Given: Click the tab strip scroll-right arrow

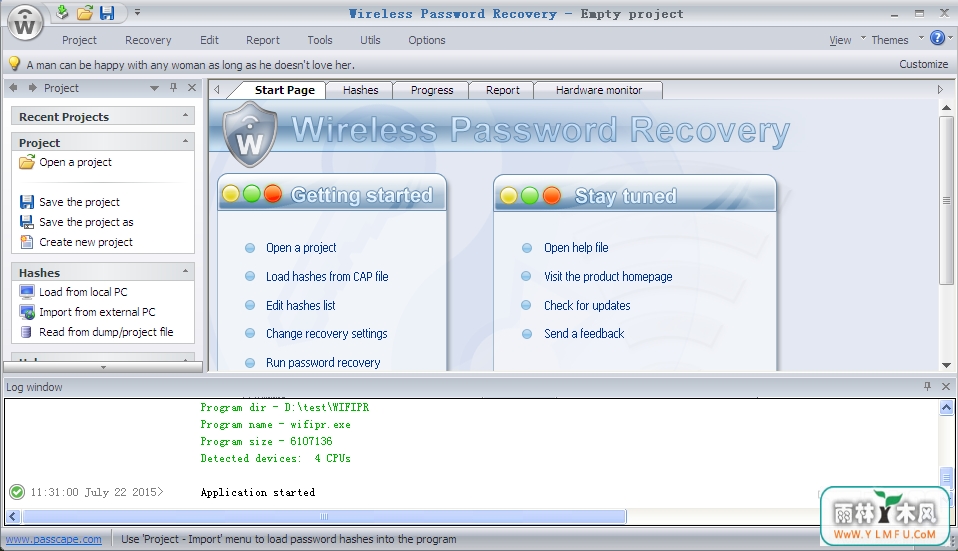Looking at the screenshot, I should (940, 90).
